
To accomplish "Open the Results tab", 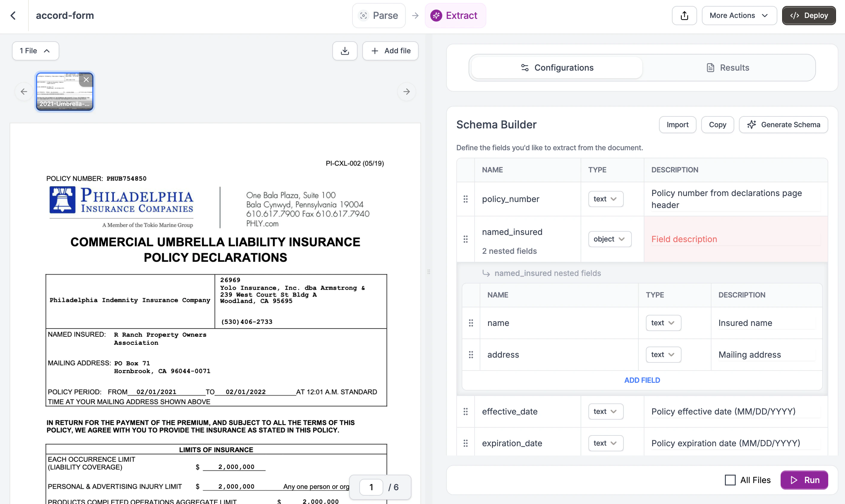I will click(x=727, y=68).
